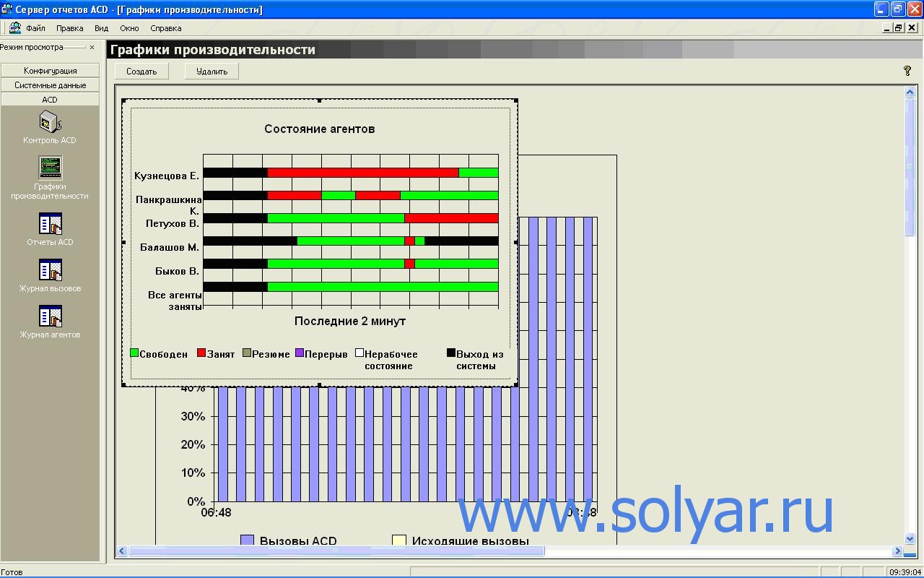Switch to the Конфигурация section
Viewport: 924px width, 578px height.
coord(50,71)
